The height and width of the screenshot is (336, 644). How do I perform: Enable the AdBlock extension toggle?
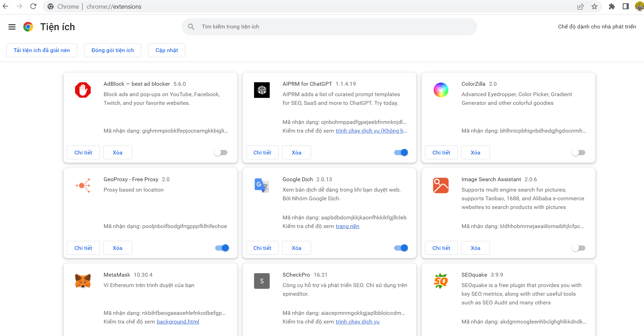click(x=221, y=152)
